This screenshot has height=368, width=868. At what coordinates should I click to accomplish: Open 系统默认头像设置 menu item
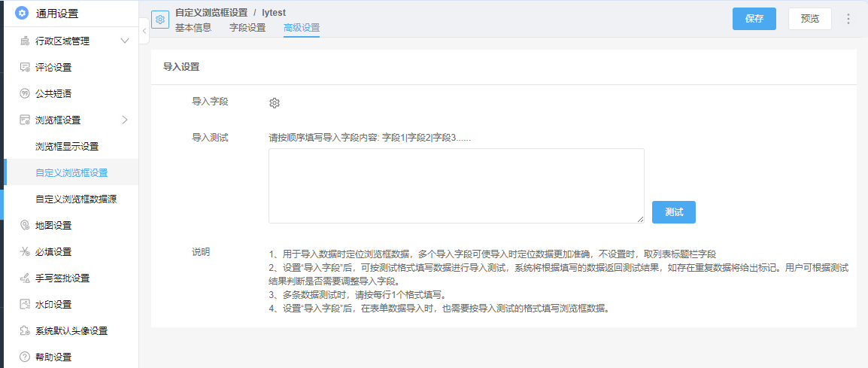tap(71, 331)
